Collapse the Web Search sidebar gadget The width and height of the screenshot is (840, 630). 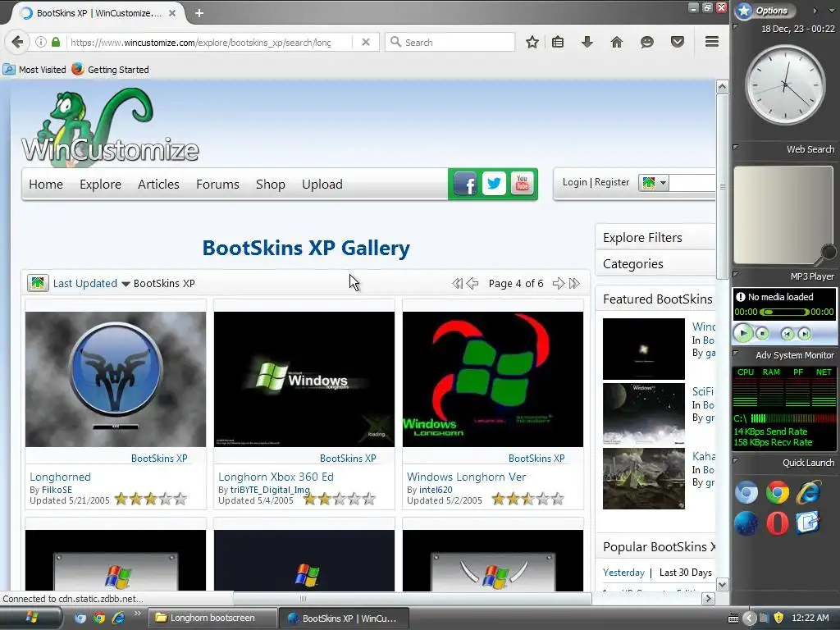click(x=736, y=148)
